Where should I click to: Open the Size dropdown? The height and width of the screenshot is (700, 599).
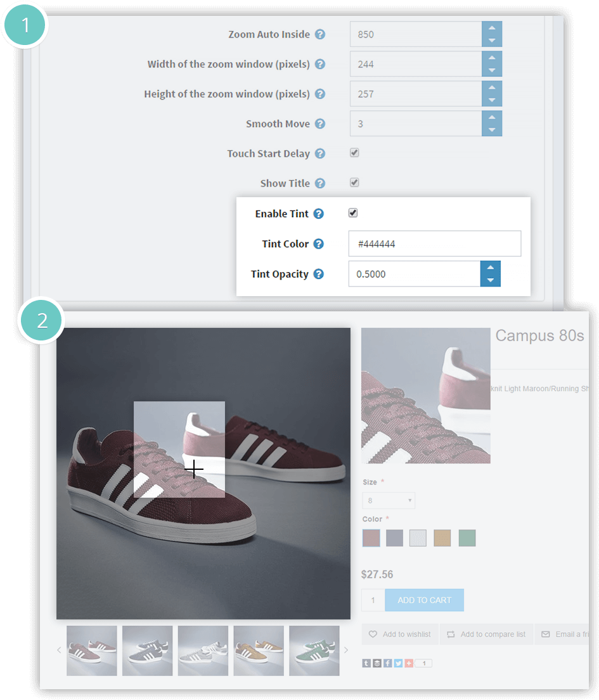[x=389, y=501]
